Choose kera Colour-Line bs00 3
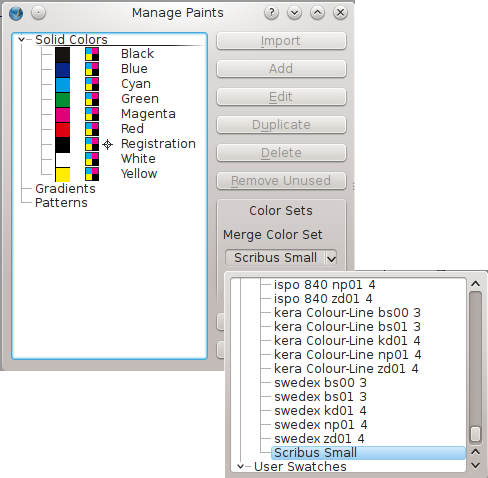The width and height of the screenshot is (488, 478). pyautogui.click(x=347, y=313)
